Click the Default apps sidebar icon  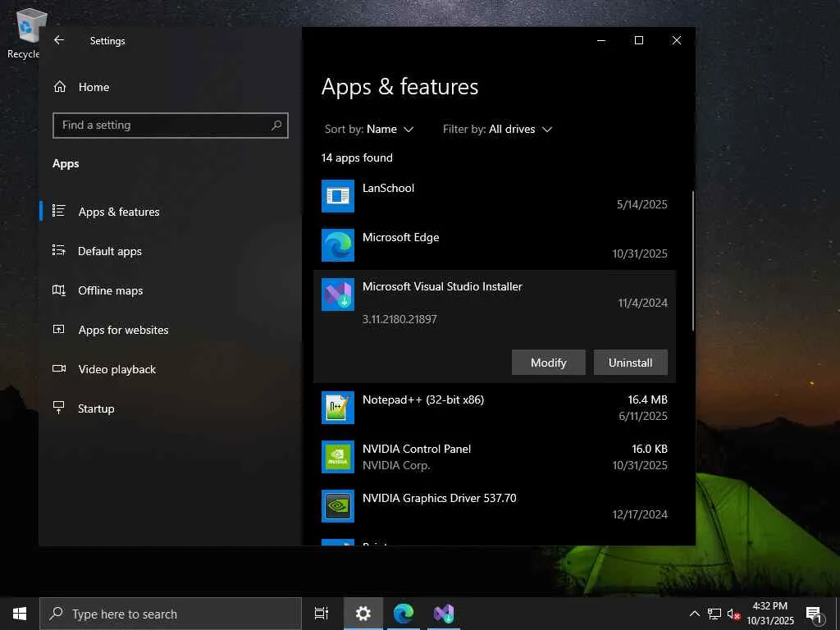(x=59, y=251)
